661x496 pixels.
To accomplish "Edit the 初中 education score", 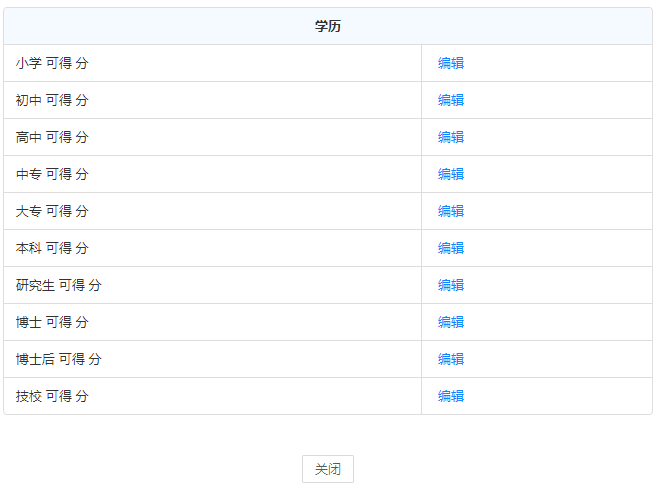I will (450, 100).
